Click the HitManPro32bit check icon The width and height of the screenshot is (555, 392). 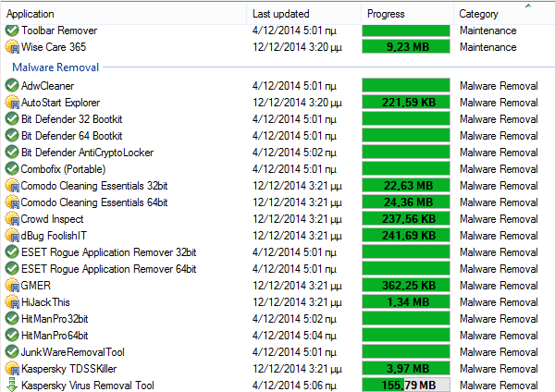(x=12, y=318)
